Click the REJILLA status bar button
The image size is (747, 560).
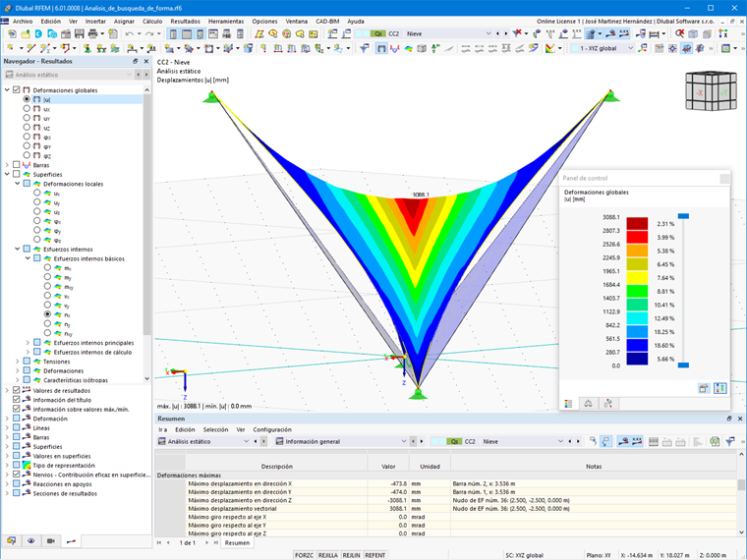pyautogui.click(x=327, y=555)
